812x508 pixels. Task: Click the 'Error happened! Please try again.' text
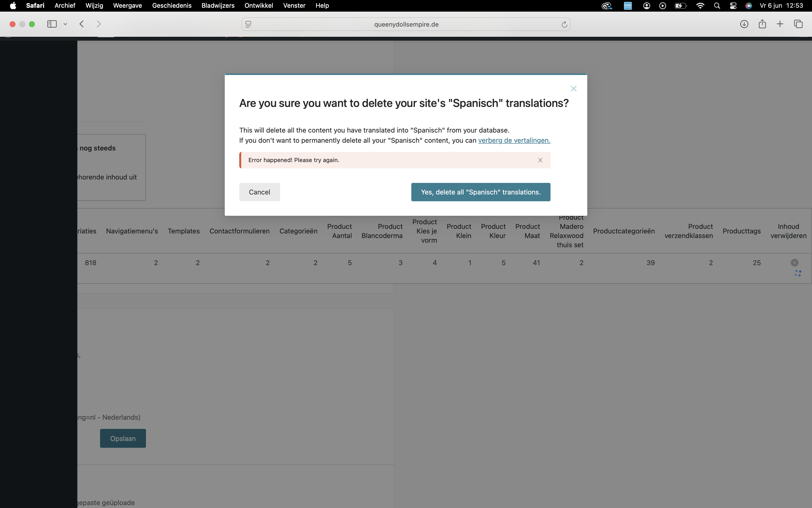click(294, 160)
